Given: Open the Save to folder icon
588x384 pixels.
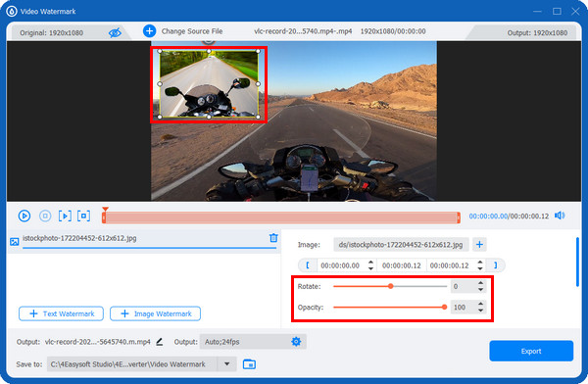Looking at the screenshot, I should point(249,364).
